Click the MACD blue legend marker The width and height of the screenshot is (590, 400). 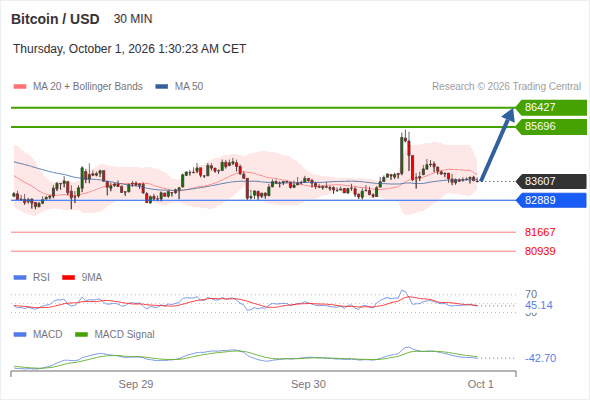pos(20,334)
